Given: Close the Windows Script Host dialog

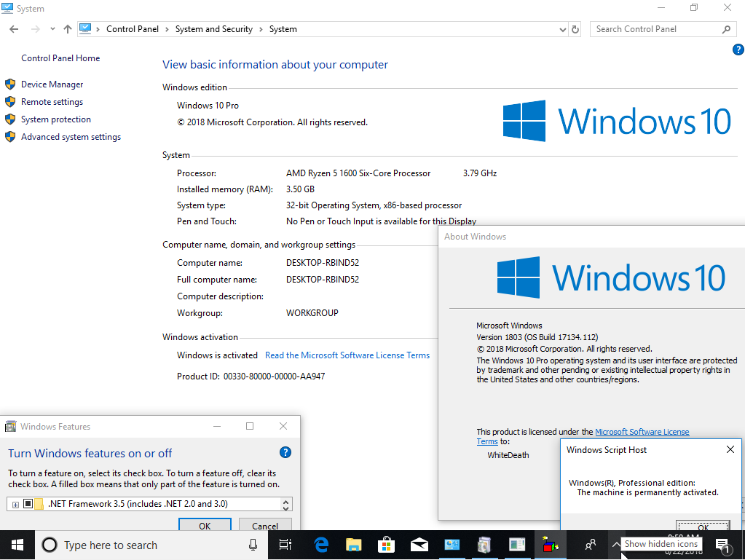Looking at the screenshot, I should point(730,449).
